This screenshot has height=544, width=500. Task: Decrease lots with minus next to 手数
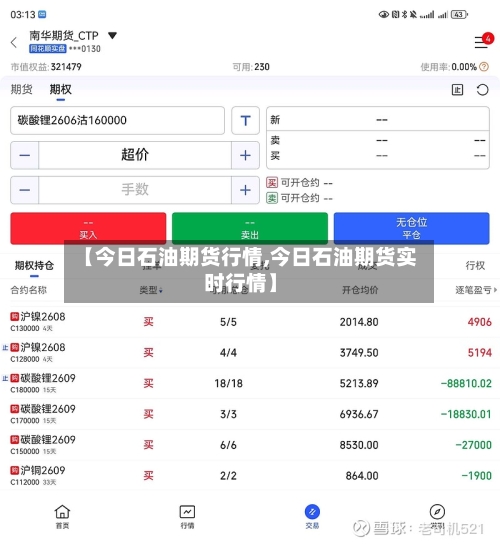(25, 190)
